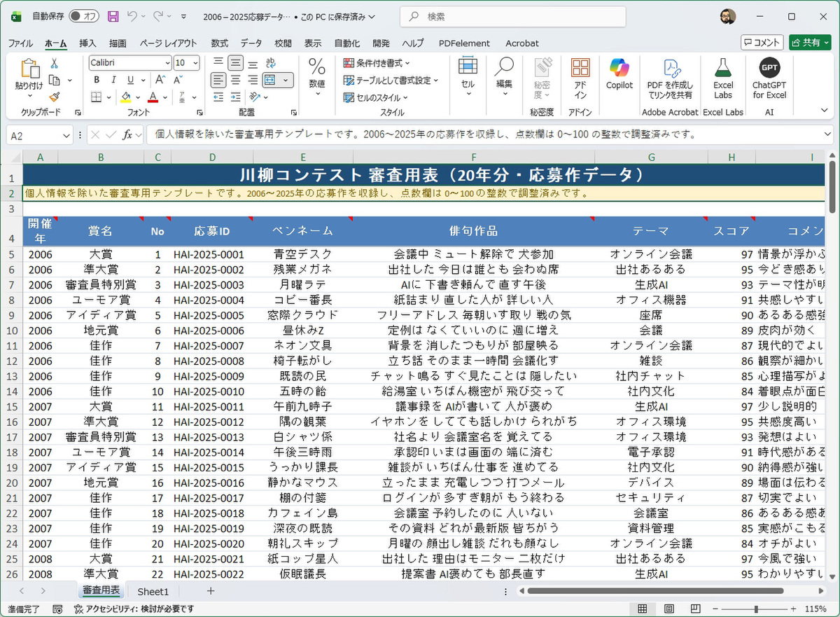Open Copilot from the ribbon
This screenshot has height=617, width=840.
point(619,74)
